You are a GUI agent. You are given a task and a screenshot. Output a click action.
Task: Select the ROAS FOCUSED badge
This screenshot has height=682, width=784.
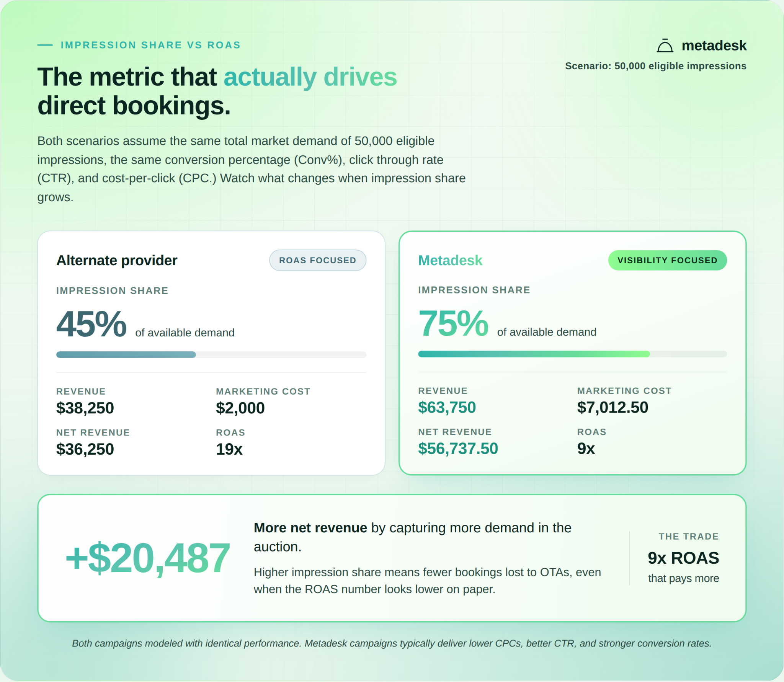(318, 260)
